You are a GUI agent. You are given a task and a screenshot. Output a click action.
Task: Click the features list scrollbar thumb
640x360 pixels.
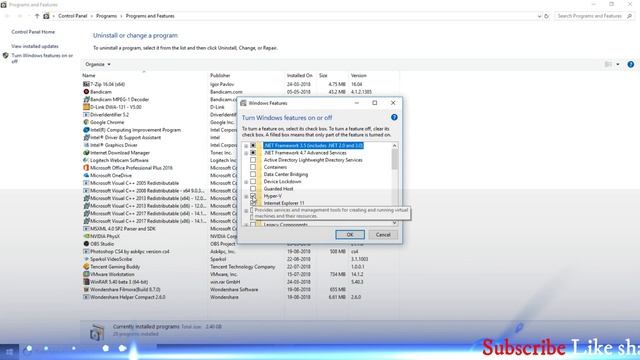(x=394, y=159)
